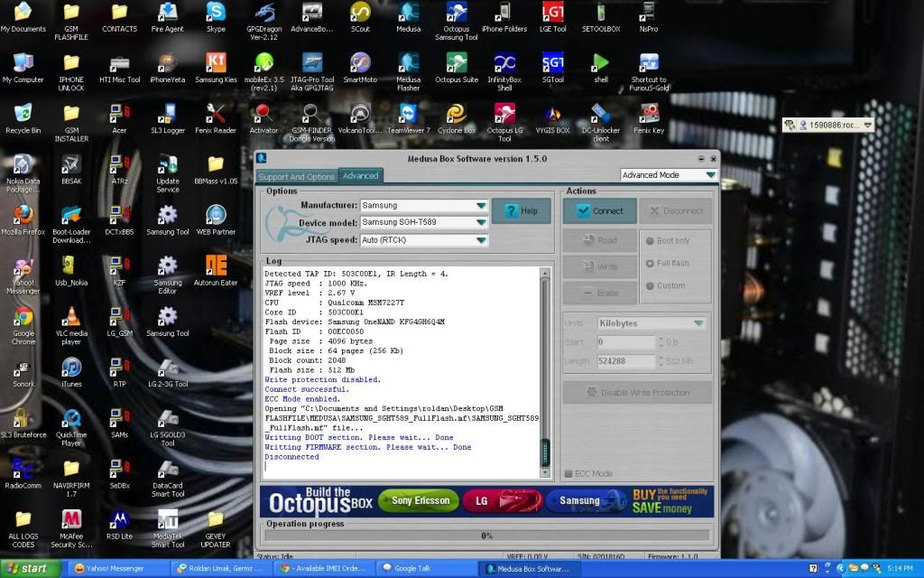
Task: Open the Windows start menu
Action: coord(30,569)
